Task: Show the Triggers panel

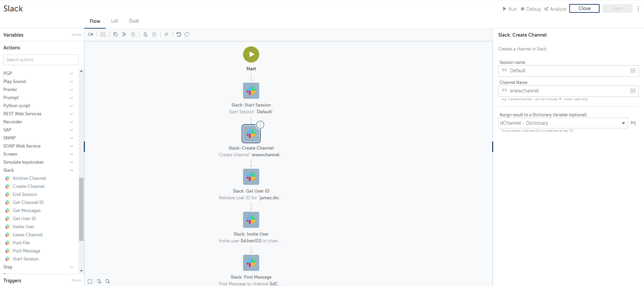Action: click(x=76, y=280)
